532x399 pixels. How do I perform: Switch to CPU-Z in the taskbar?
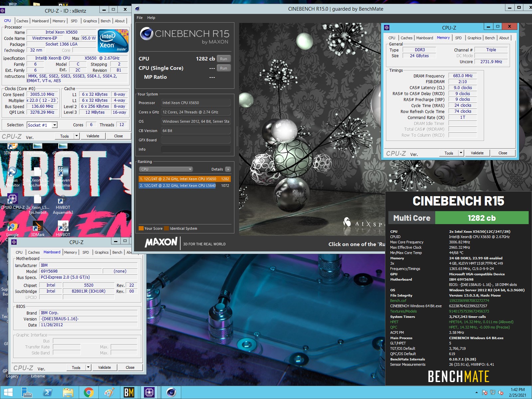pyautogui.click(x=149, y=392)
